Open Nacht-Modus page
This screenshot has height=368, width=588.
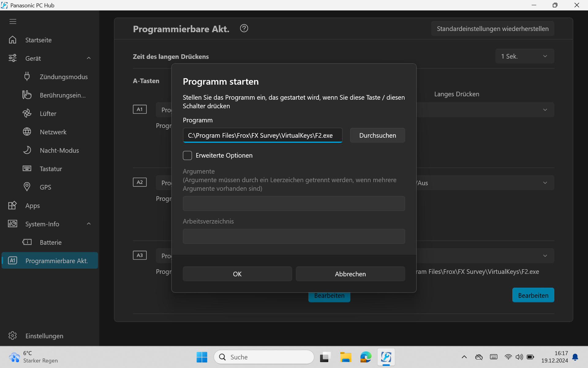click(59, 150)
